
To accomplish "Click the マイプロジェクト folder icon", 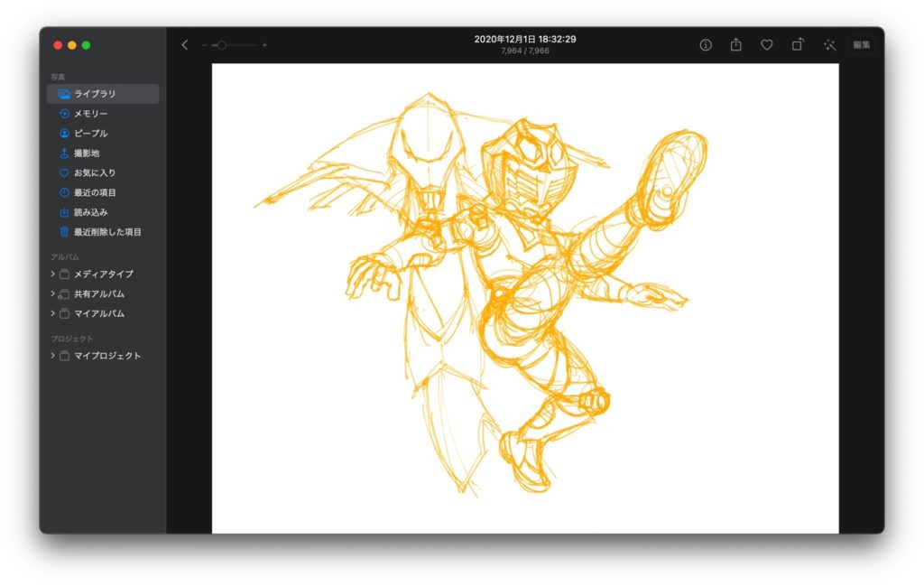I will pos(64,356).
